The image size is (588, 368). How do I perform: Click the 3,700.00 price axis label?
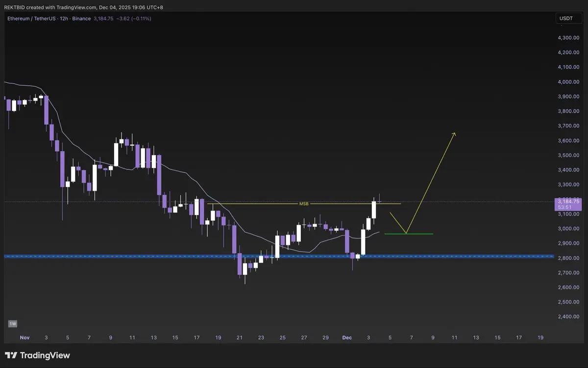tap(568, 126)
